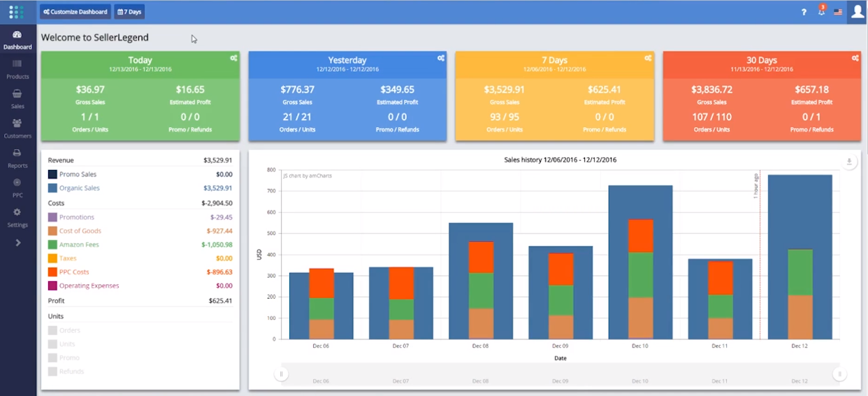Viewport: 868px width, 396px height.
Task: Click the Dec 12 sales bar
Action: point(800,257)
